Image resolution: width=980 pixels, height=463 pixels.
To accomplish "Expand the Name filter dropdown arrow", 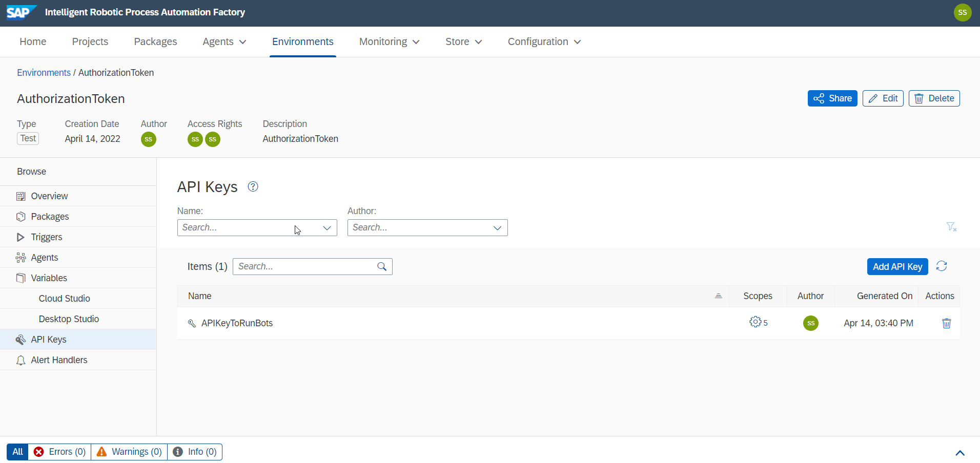I will point(327,228).
